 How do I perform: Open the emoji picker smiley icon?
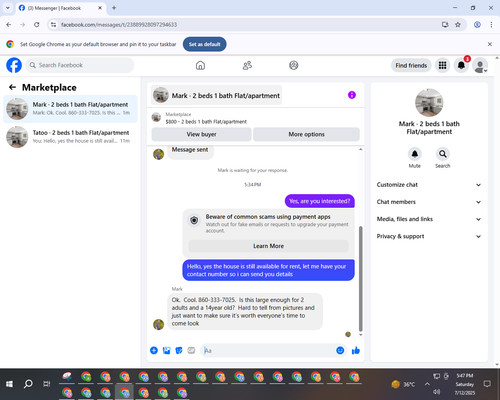pyautogui.click(x=340, y=350)
